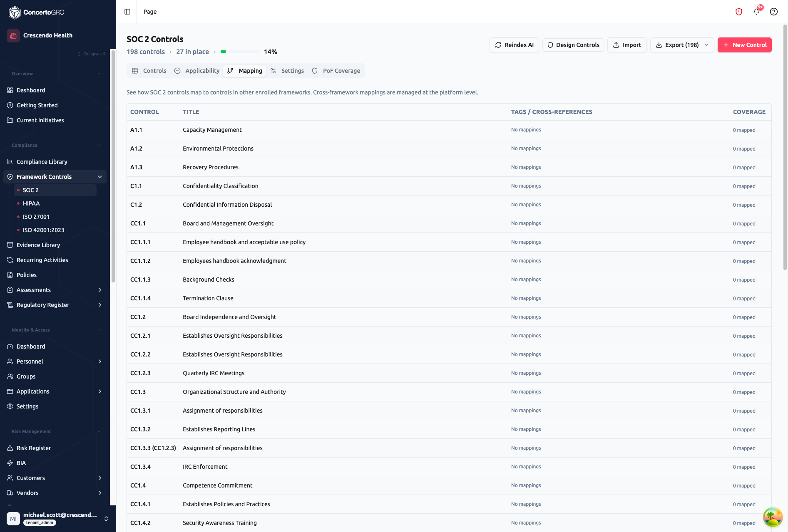Viewport: 788px width, 532px height.
Task: Click the Recurring Activities refresh icon
Action: pos(10,260)
